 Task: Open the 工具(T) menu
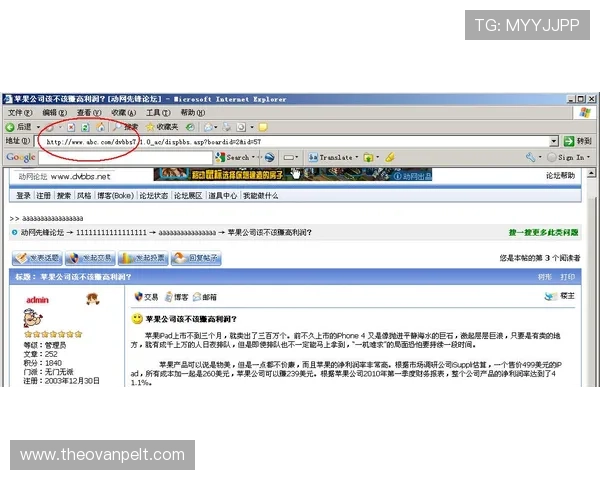(x=158, y=113)
